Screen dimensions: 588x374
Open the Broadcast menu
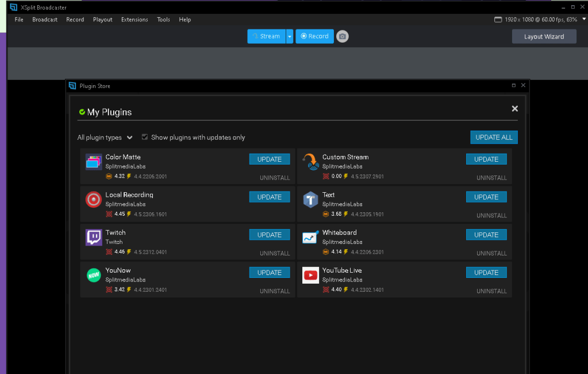45,20
